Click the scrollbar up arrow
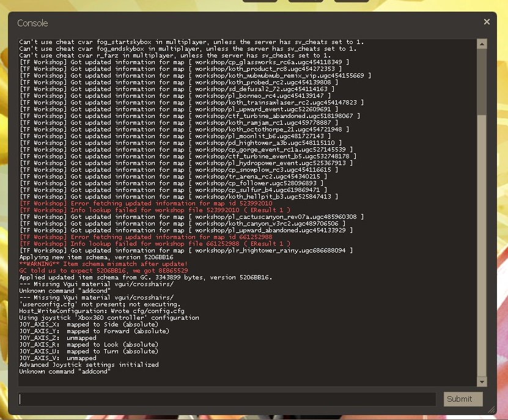 (x=482, y=44)
